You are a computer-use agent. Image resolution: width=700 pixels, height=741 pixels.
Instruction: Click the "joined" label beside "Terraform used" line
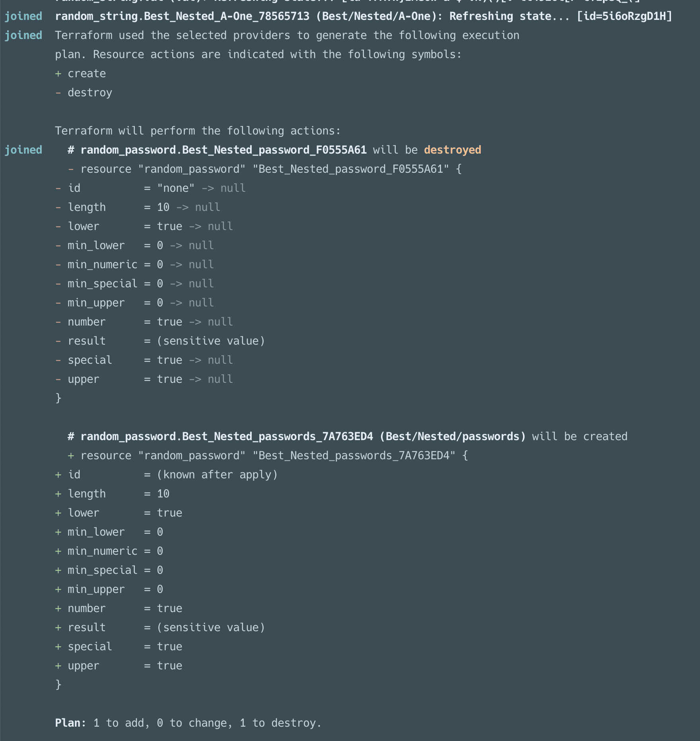coord(23,35)
